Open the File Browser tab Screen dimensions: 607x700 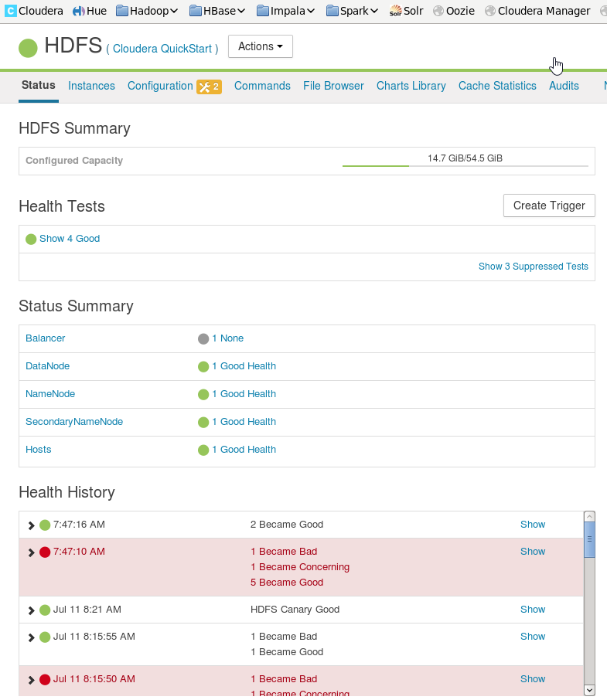click(333, 86)
